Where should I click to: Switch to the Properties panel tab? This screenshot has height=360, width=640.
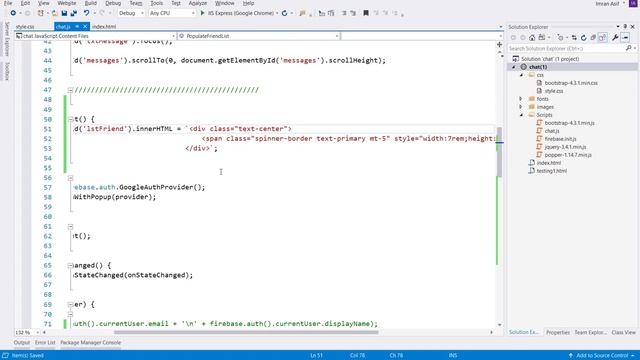click(558, 333)
